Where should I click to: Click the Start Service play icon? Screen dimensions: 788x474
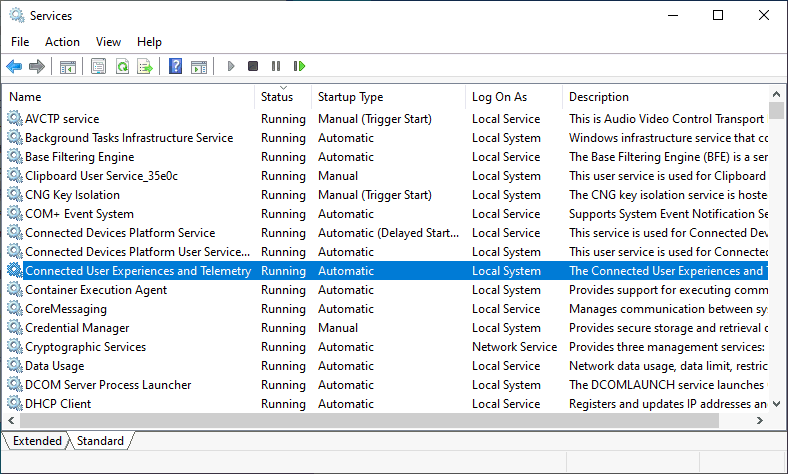[231, 66]
